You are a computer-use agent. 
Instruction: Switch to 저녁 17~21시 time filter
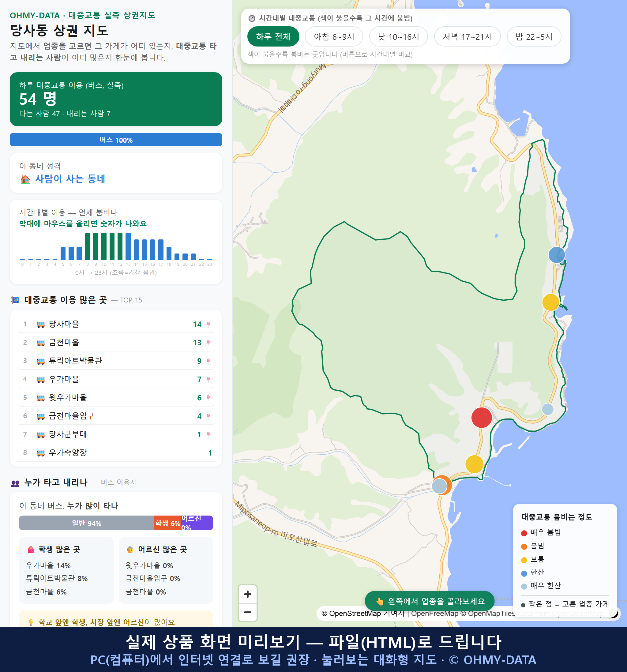coord(467,36)
